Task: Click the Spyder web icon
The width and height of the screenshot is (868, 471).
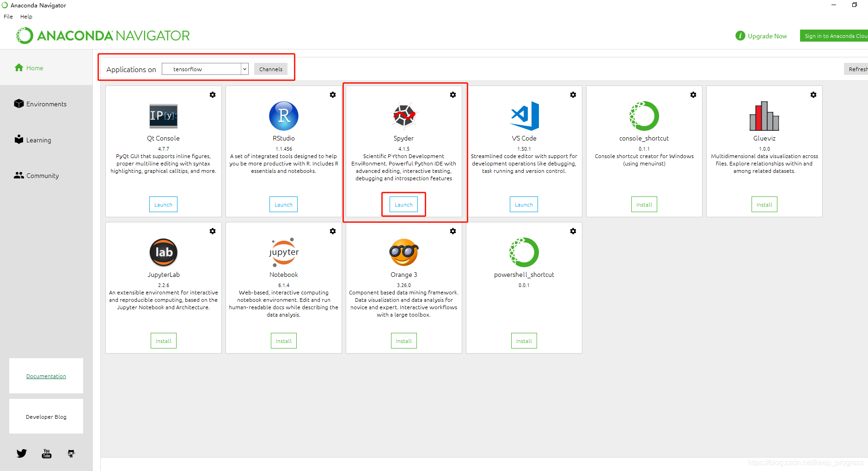Action: pyautogui.click(x=404, y=116)
